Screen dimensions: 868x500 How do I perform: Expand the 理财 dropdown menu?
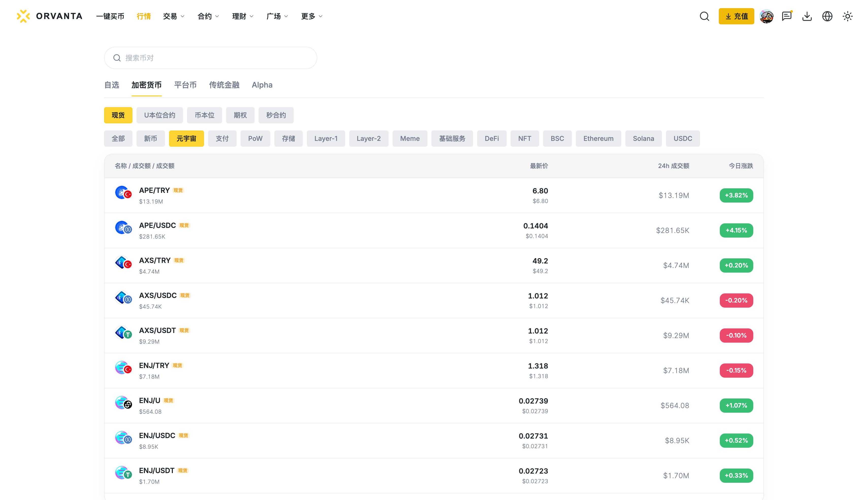243,16
